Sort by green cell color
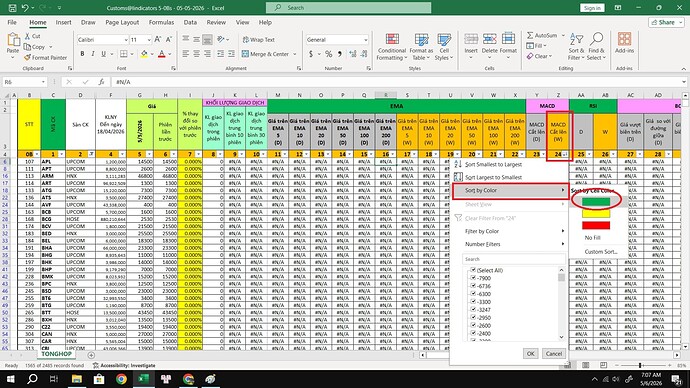Image resolution: width=690 pixels, height=388 pixels. pos(596,201)
